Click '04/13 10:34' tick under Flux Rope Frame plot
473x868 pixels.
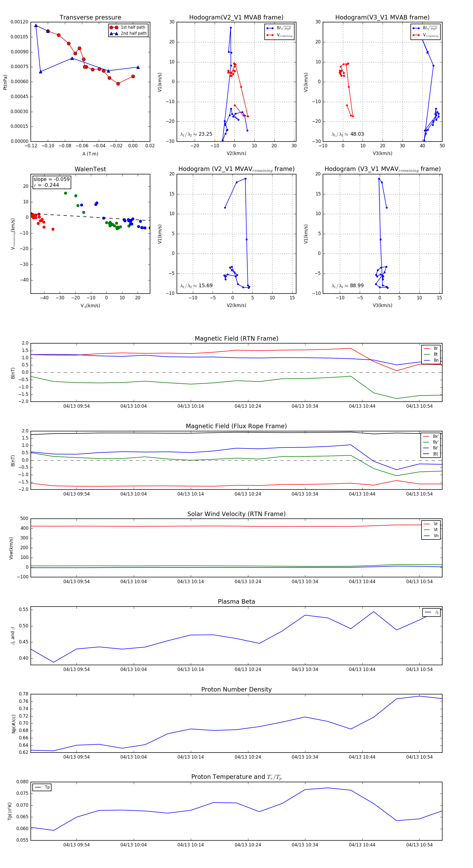pyautogui.click(x=305, y=494)
